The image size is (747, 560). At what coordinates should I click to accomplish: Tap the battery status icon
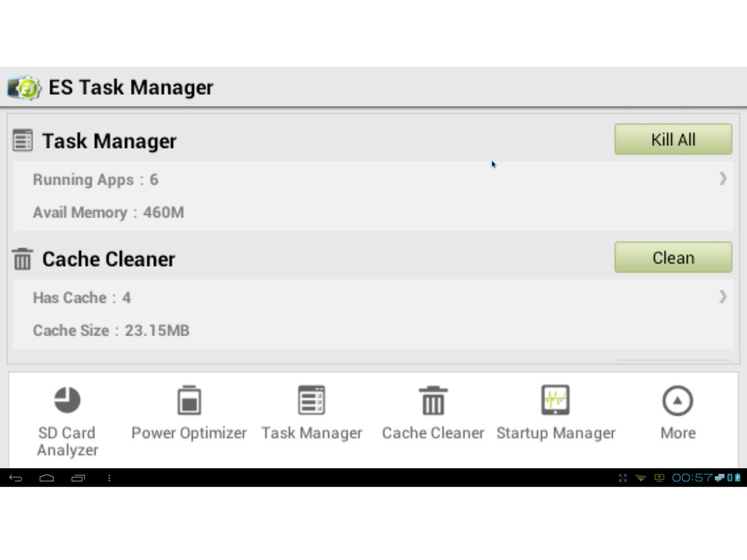point(738,477)
